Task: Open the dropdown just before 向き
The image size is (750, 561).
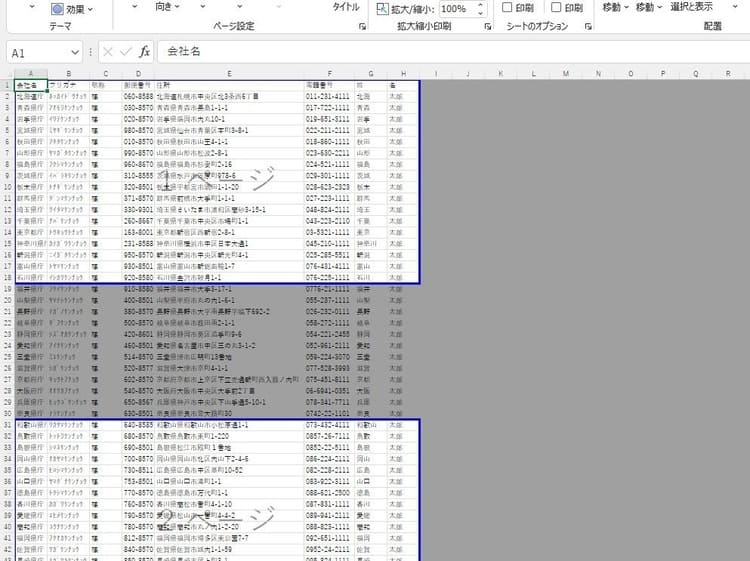Action: [134, 7]
